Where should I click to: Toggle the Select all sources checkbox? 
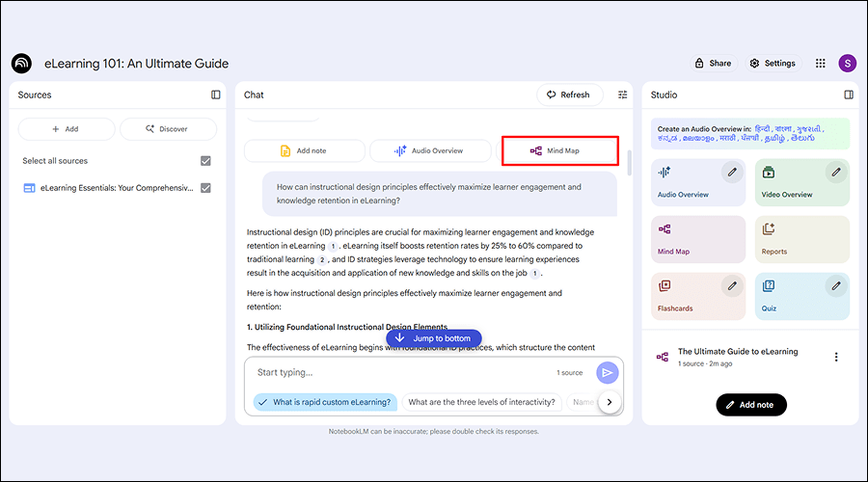point(205,161)
